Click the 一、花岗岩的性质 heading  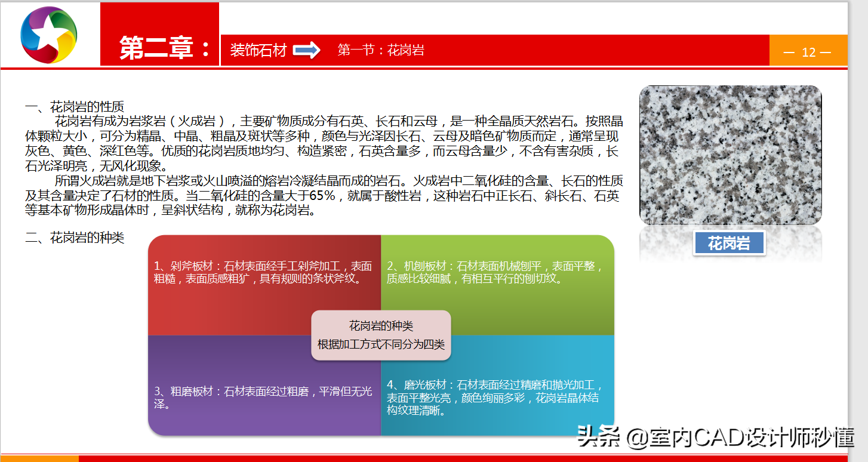coord(74,107)
